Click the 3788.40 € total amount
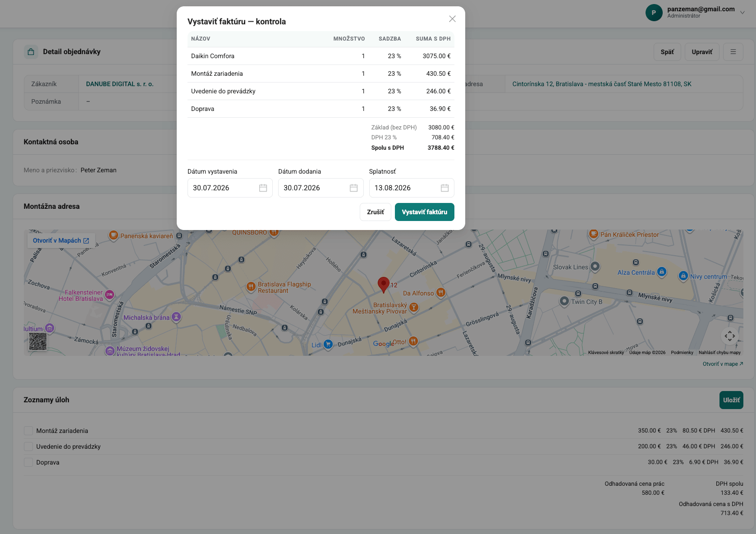The width and height of the screenshot is (756, 534). click(x=441, y=148)
